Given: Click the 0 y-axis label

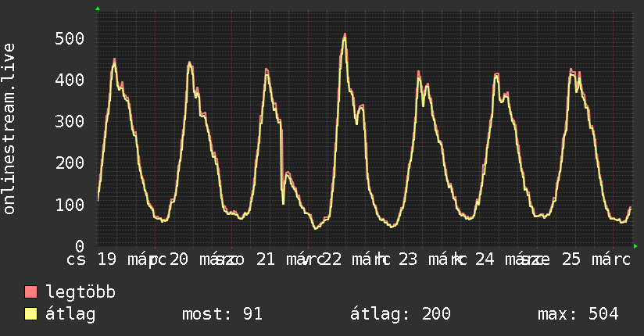Looking at the screenshot, I should tap(80, 246).
